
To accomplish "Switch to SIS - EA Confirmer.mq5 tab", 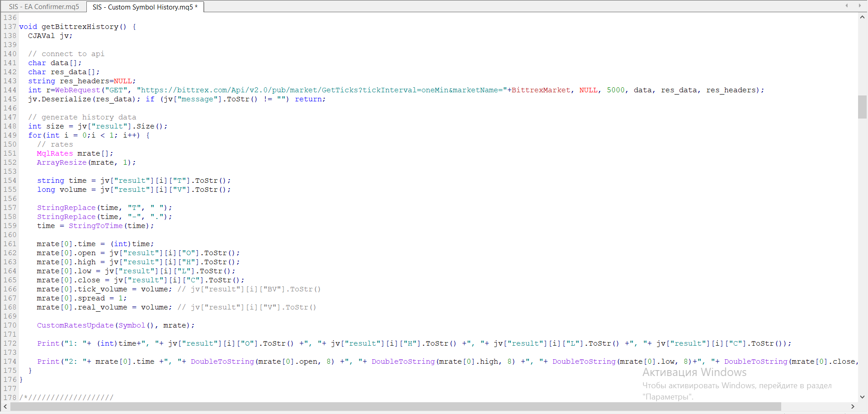I will pyautogui.click(x=44, y=7).
